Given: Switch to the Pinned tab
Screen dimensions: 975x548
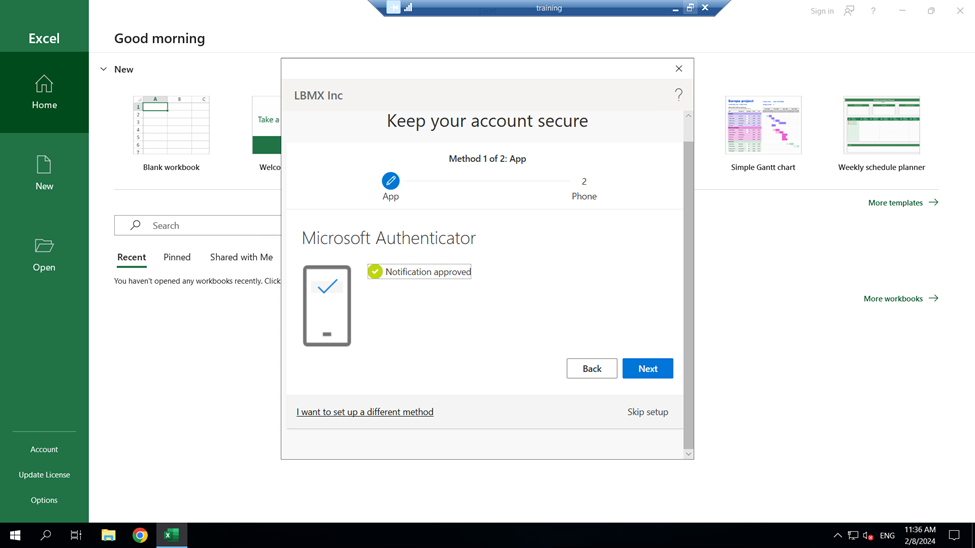Looking at the screenshot, I should (x=177, y=257).
